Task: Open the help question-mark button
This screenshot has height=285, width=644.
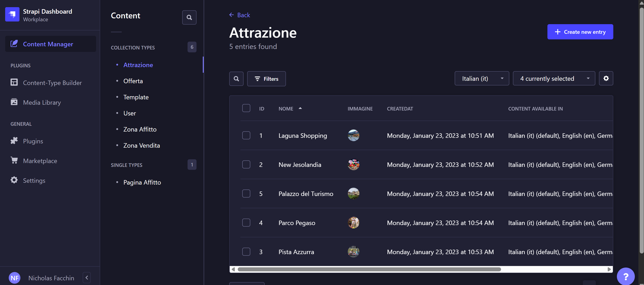Action: tap(625, 276)
